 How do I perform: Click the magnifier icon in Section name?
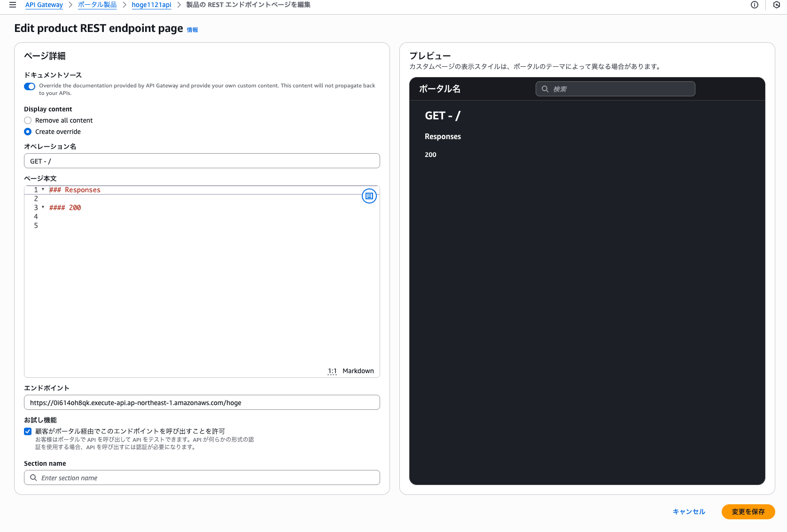(x=33, y=477)
